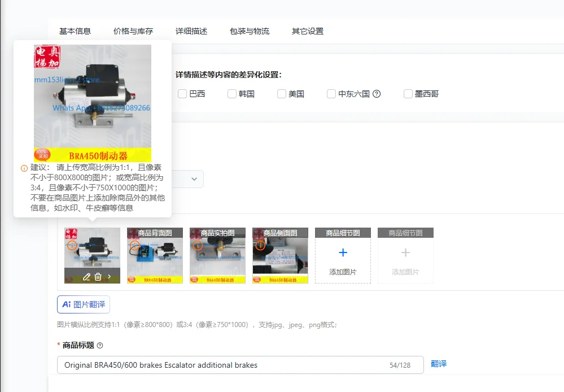Click the orange info icon beside 建议

tap(24, 168)
